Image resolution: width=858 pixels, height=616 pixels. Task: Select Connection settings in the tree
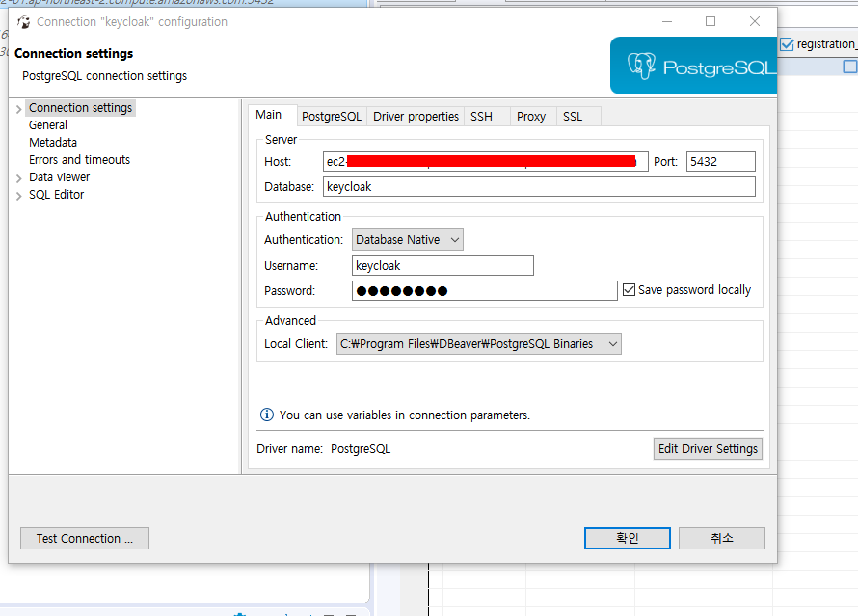80,108
